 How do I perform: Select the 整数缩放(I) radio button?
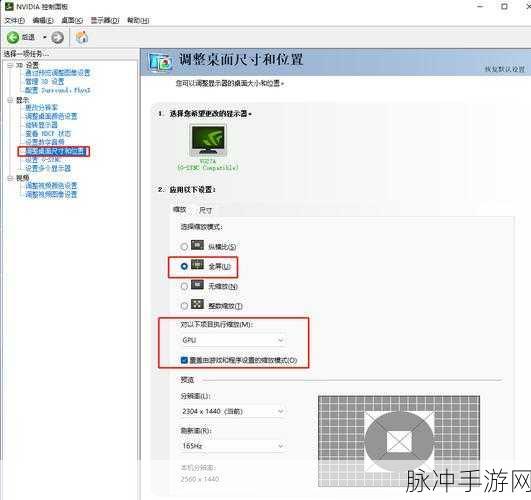point(184,306)
